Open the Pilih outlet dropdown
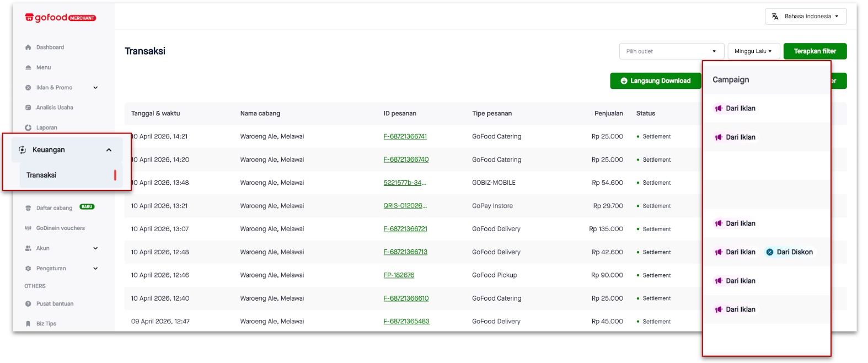868x363 pixels. click(672, 51)
